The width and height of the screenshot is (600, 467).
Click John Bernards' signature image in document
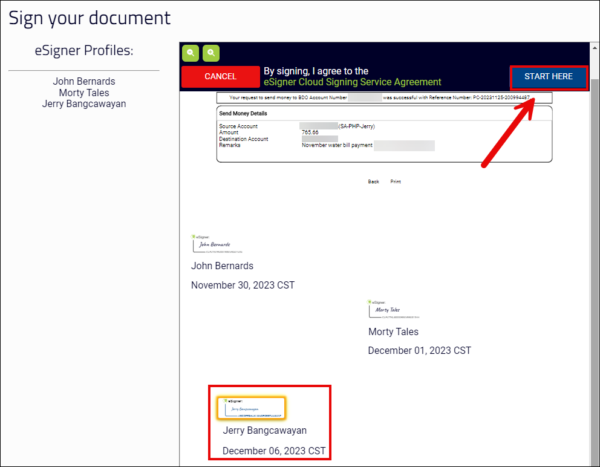(217, 243)
